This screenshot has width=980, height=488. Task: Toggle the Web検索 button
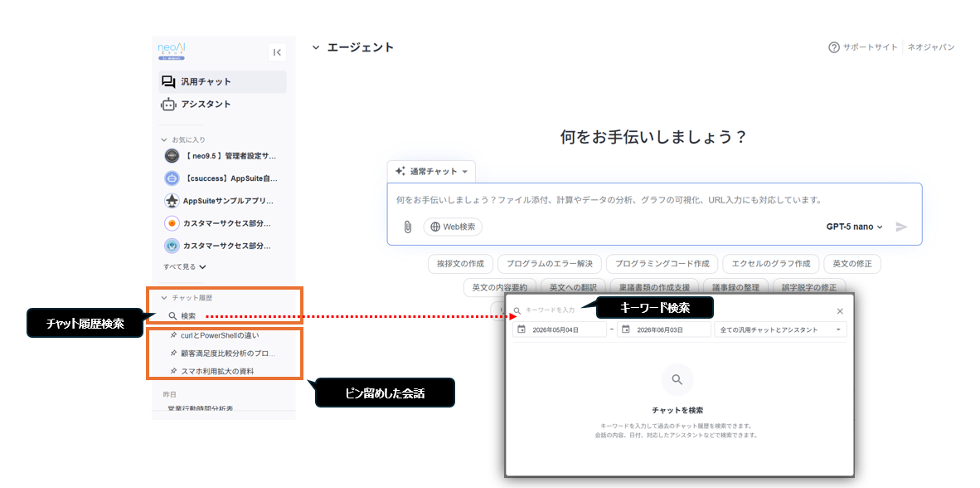454,227
